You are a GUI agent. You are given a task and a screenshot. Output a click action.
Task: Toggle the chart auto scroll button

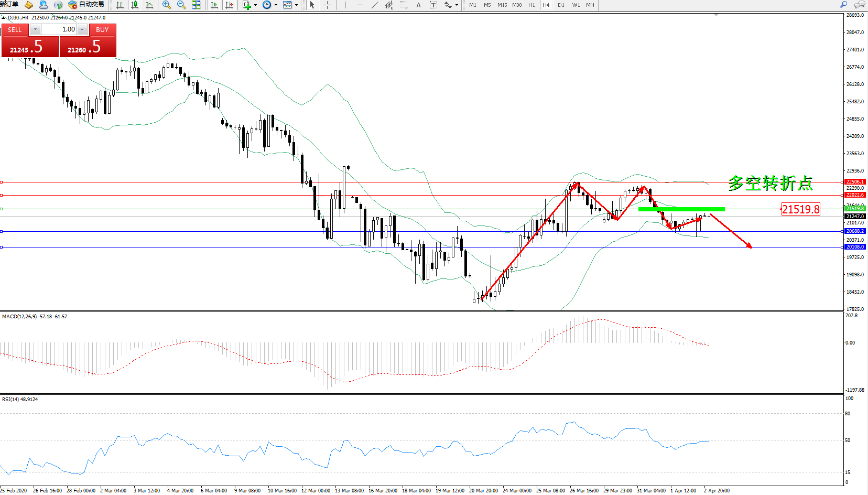(214, 5)
